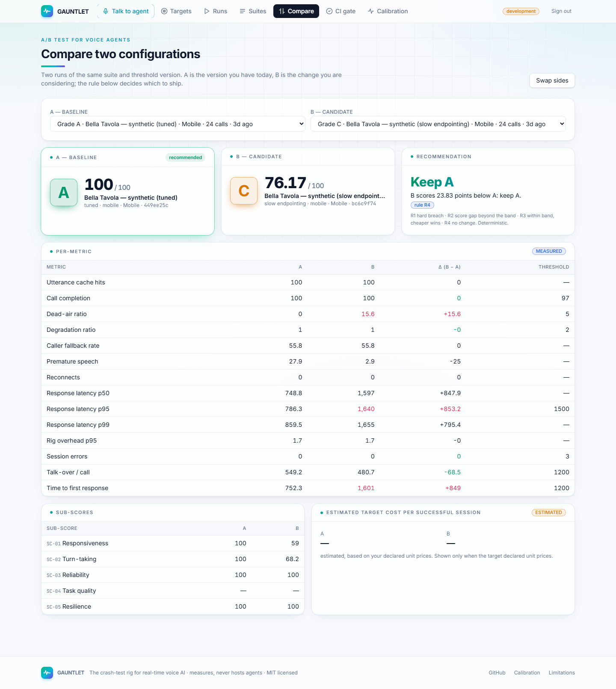
Task: Open the B — Candidate run dropdown
Action: coord(438,124)
